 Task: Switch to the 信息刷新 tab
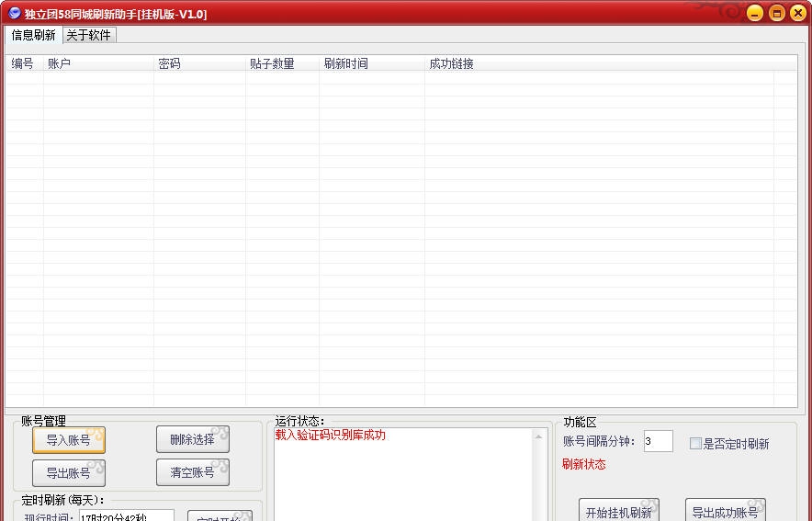pos(33,35)
